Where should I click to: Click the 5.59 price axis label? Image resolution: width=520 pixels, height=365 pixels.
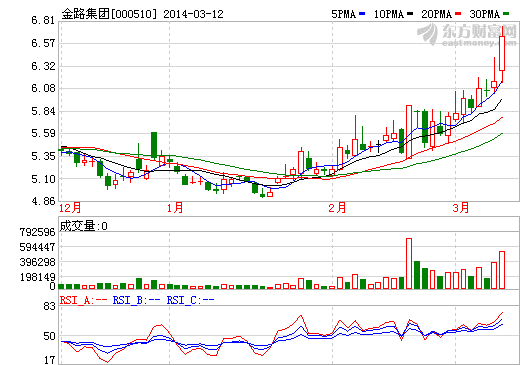coord(43,133)
